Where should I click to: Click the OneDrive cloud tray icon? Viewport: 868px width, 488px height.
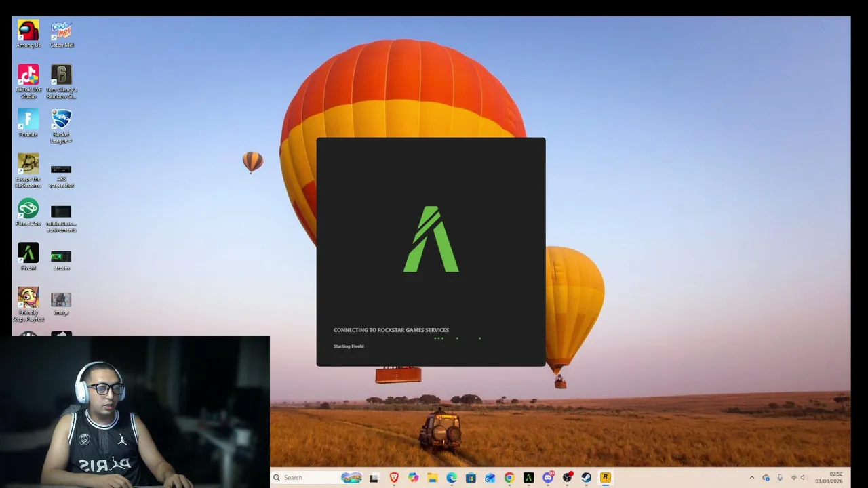pyautogui.click(x=766, y=478)
